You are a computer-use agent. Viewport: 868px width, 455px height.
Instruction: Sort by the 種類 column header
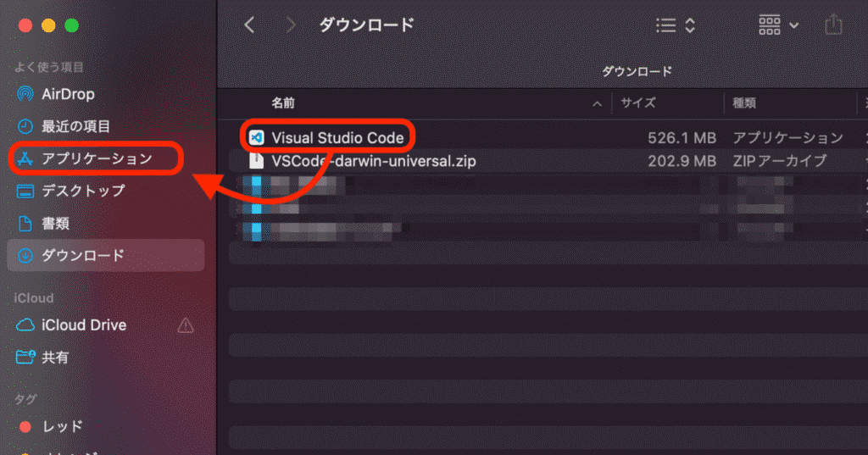pyautogui.click(x=744, y=103)
